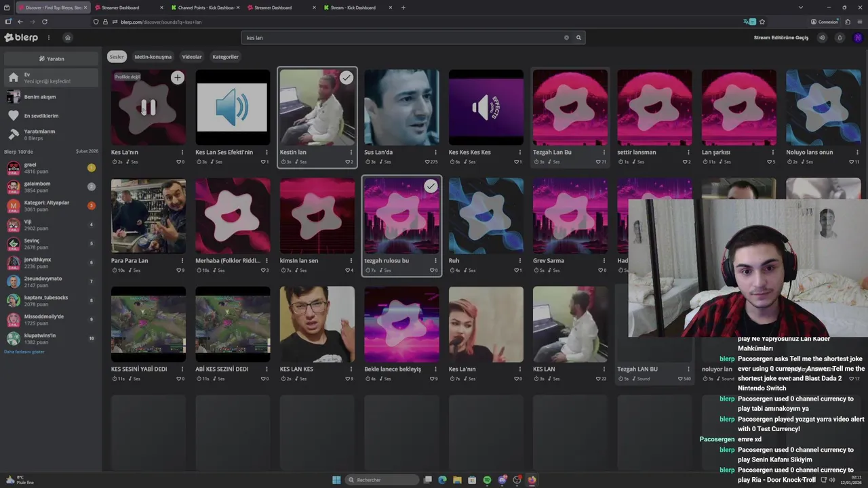Open options menu for Kes Kes Kes Kes
This screenshot has height=488, width=868.
coord(519,152)
